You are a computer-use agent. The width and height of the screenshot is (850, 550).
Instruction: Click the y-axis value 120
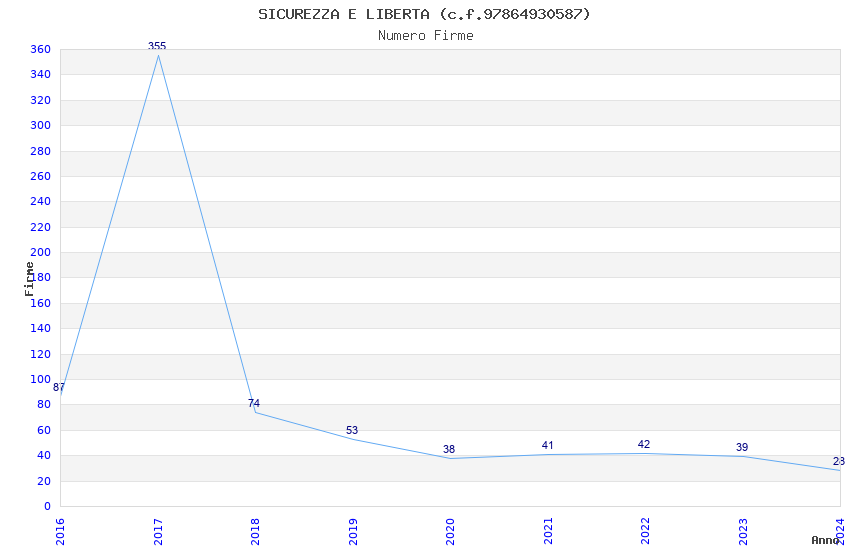tap(41, 354)
